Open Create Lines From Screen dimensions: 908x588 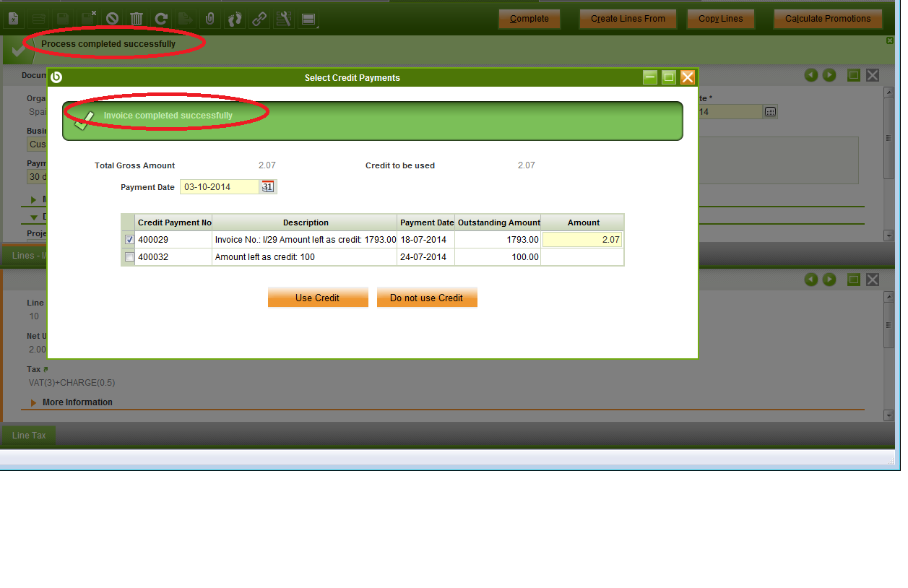(628, 19)
